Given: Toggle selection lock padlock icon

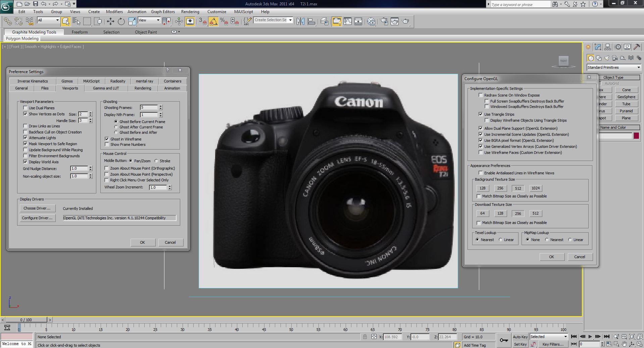Looking at the screenshot, I should 365,337.
